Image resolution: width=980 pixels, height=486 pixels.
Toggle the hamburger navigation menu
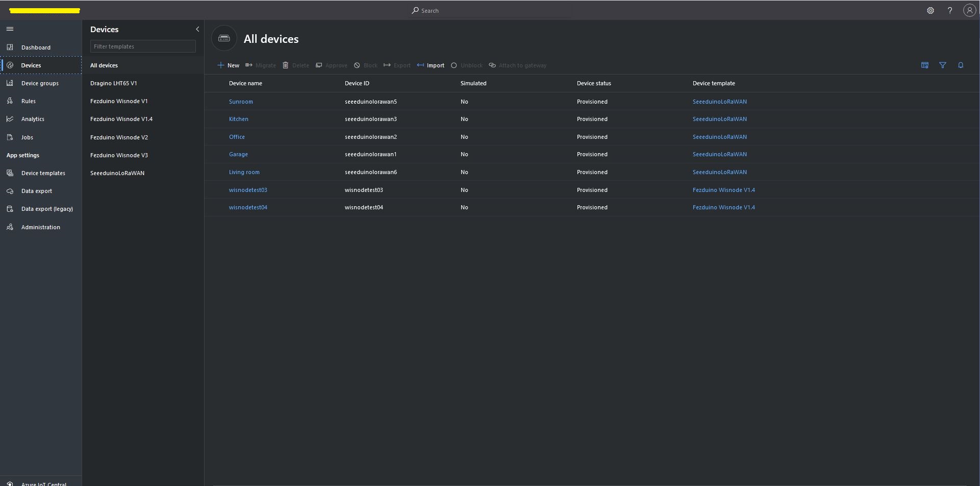(x=10, y=29)
